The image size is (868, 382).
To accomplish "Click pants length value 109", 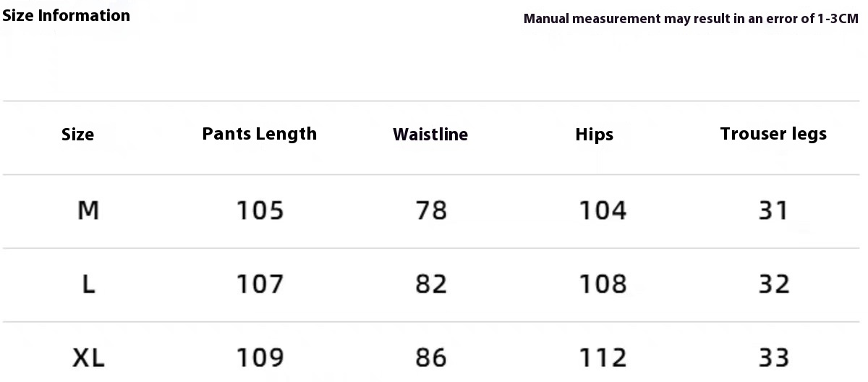I will [260, 357].
